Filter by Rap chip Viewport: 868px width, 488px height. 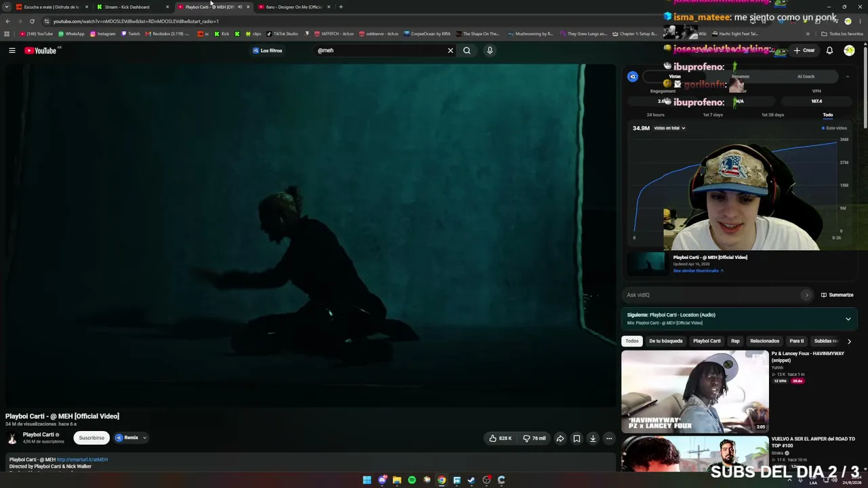click(x=735, y=341)
